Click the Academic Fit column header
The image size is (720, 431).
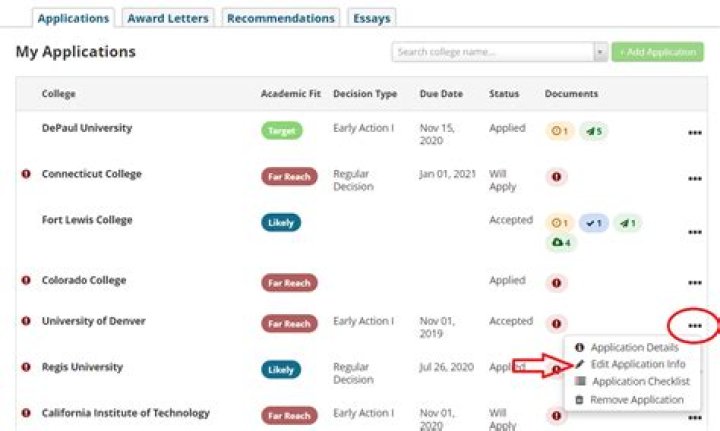(291, 94)
